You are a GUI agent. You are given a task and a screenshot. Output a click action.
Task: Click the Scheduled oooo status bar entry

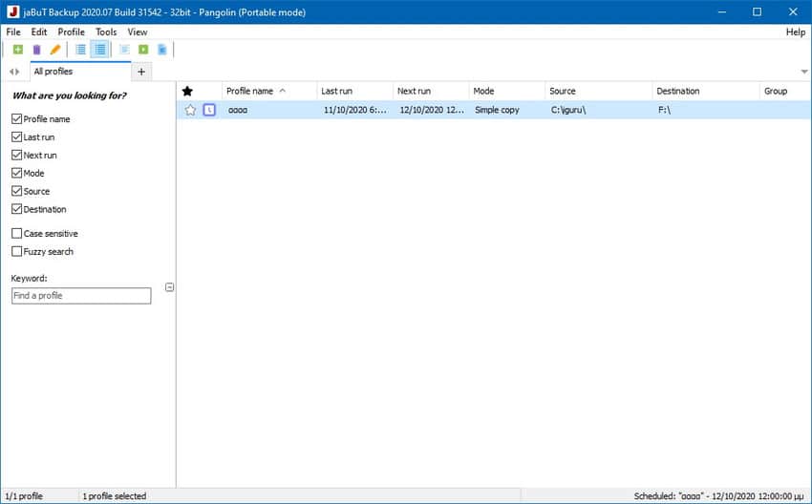(718, 495)
